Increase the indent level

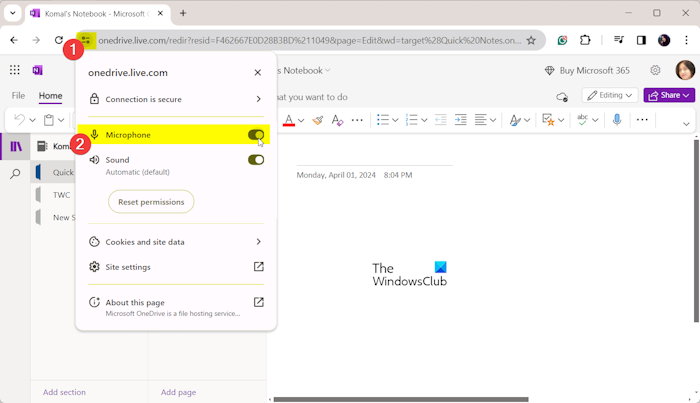[x=460, y=120]
